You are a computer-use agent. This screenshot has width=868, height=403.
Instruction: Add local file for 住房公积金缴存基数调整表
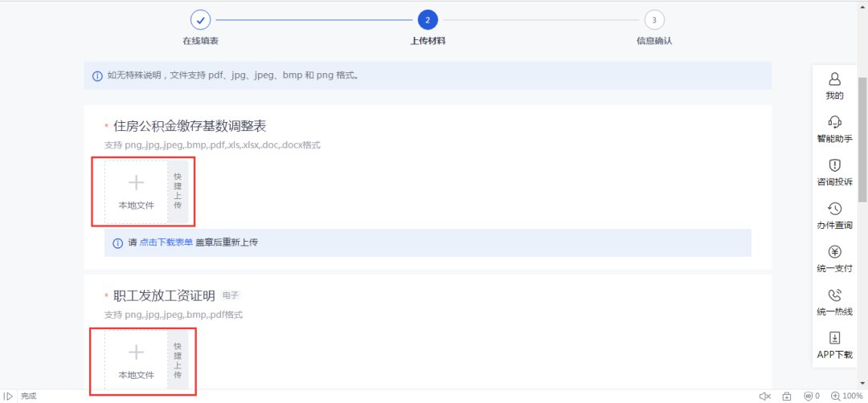(x=136, y=192)
